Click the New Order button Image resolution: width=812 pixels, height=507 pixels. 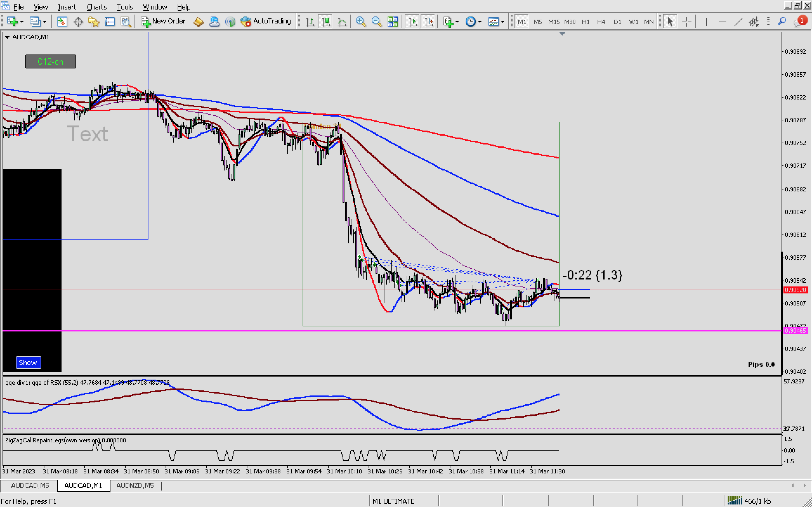[x=163, y=22]
